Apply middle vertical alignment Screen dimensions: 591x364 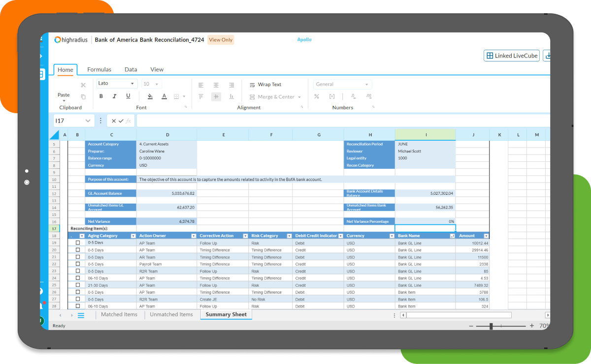[x=216, y=97]
